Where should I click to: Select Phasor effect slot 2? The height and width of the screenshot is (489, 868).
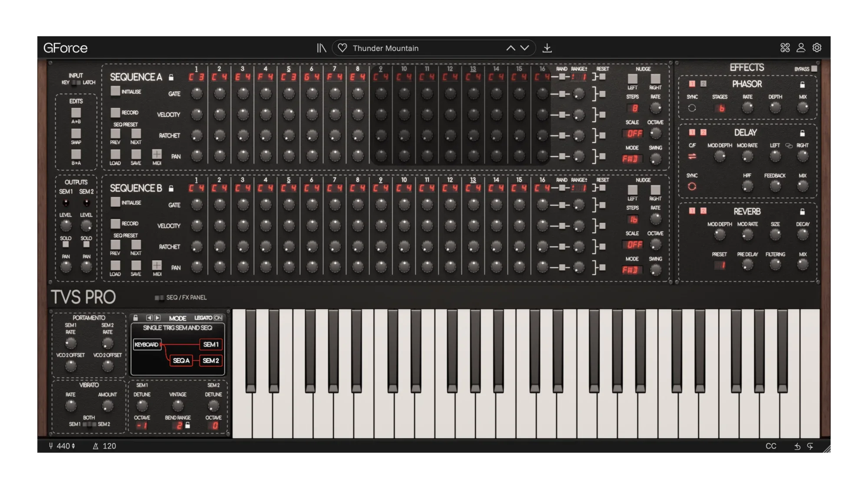(x=704, y=84)
